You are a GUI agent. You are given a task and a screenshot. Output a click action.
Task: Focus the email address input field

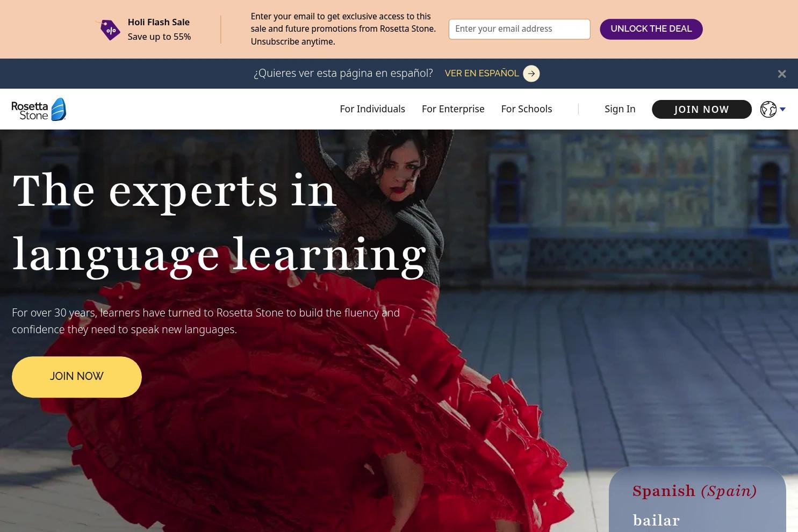pyautogui.click(x=520, y=29)
